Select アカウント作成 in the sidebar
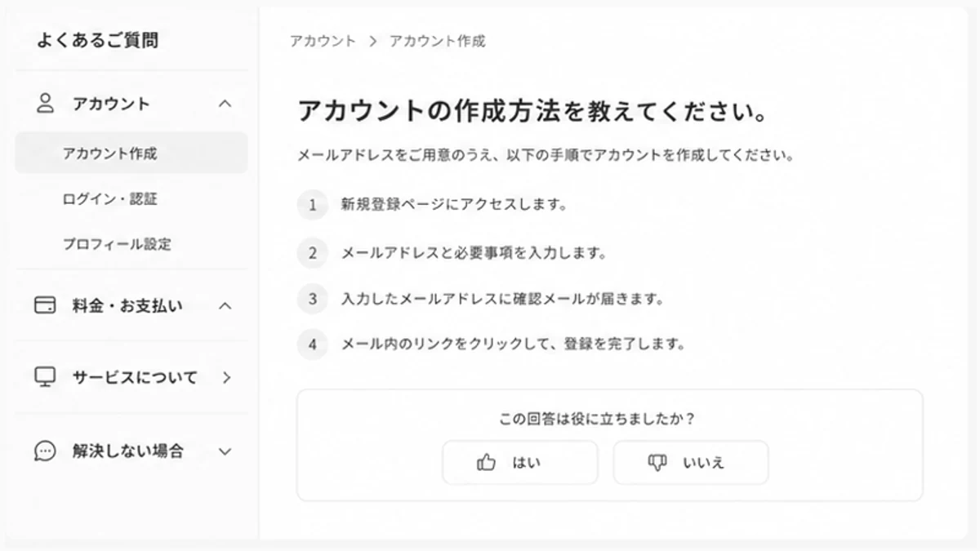 point(131,153)
